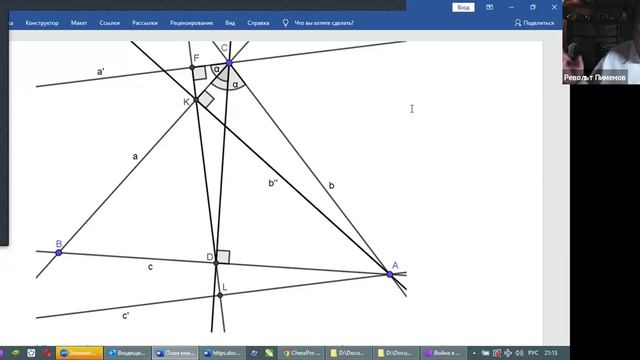This screenshot has width=640, height=360.
Task: Click the label a' on the upper line
Action: coord(100,72)
